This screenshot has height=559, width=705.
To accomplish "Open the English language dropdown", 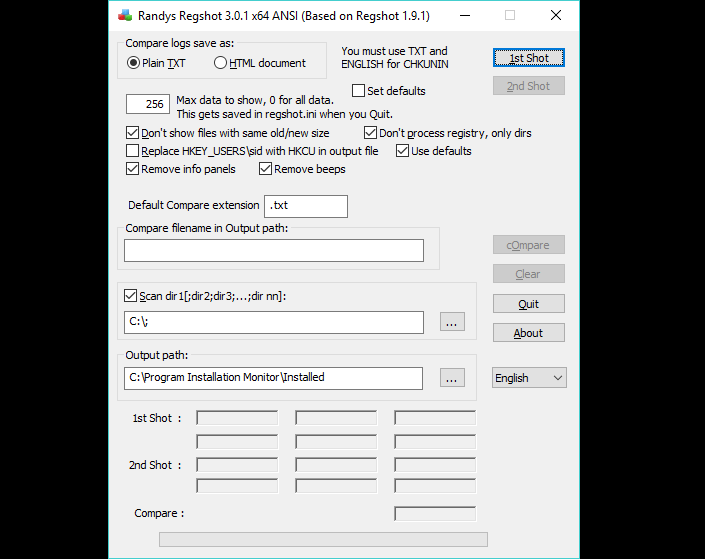I will [x=529, y=378].
